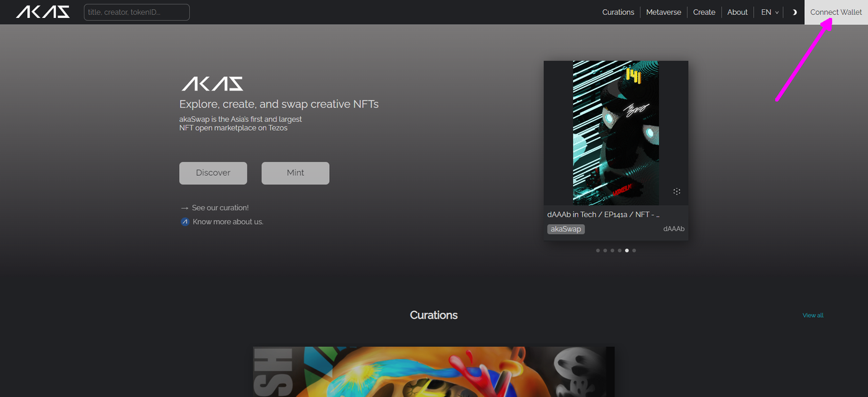Image resolution: width=868 pixels, height=397 pixels.
Task: Click the "Curations" section heading text
Action: pyautogui.click(x=434, y=315)
